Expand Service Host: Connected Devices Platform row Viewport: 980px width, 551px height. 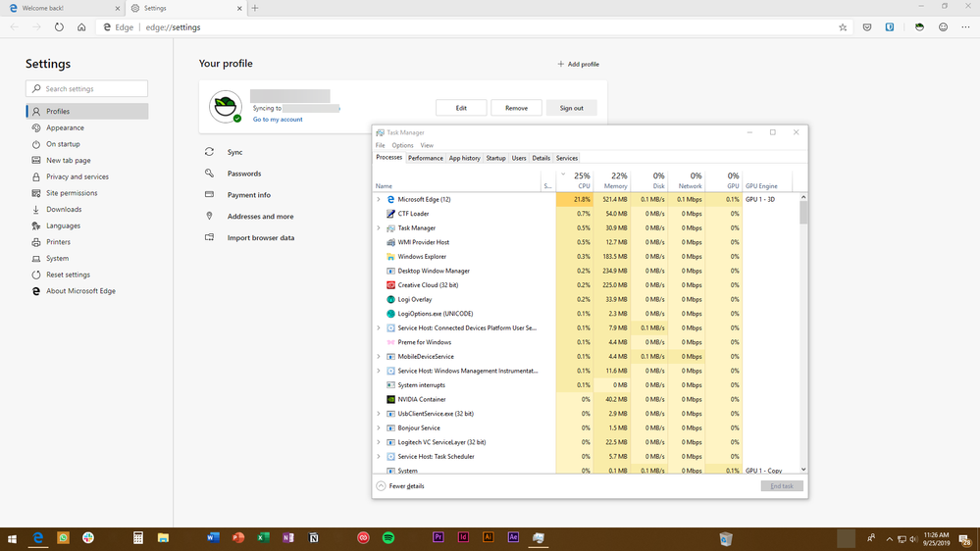tap(378, 328)
